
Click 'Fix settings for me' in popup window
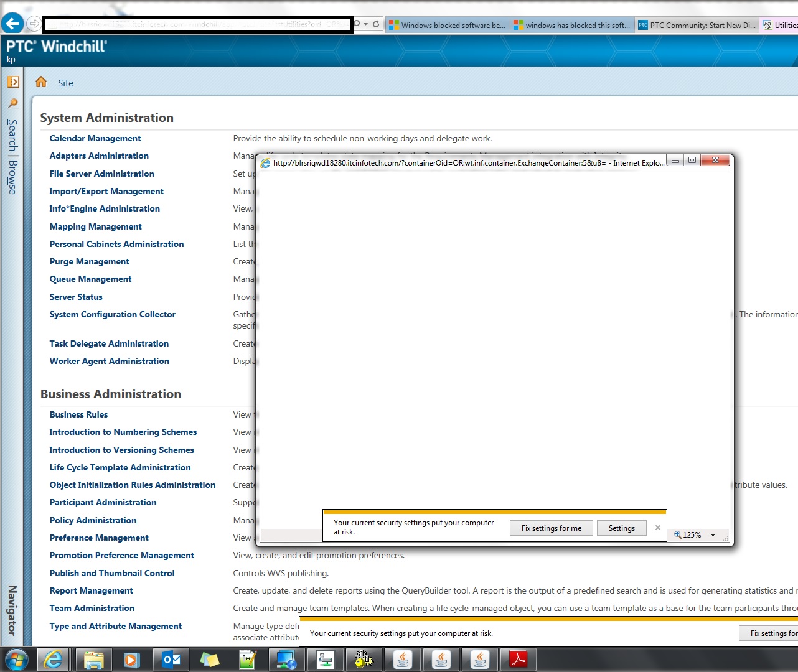point(552,528)
